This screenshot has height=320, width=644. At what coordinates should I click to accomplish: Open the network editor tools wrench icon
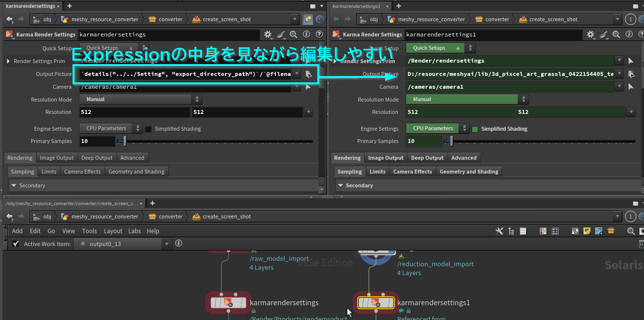click(x=499, y=231)
